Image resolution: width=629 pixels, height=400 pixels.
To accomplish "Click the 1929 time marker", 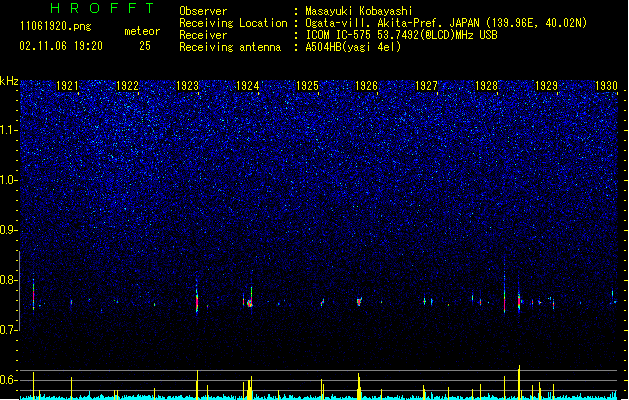I will [546, 86].
